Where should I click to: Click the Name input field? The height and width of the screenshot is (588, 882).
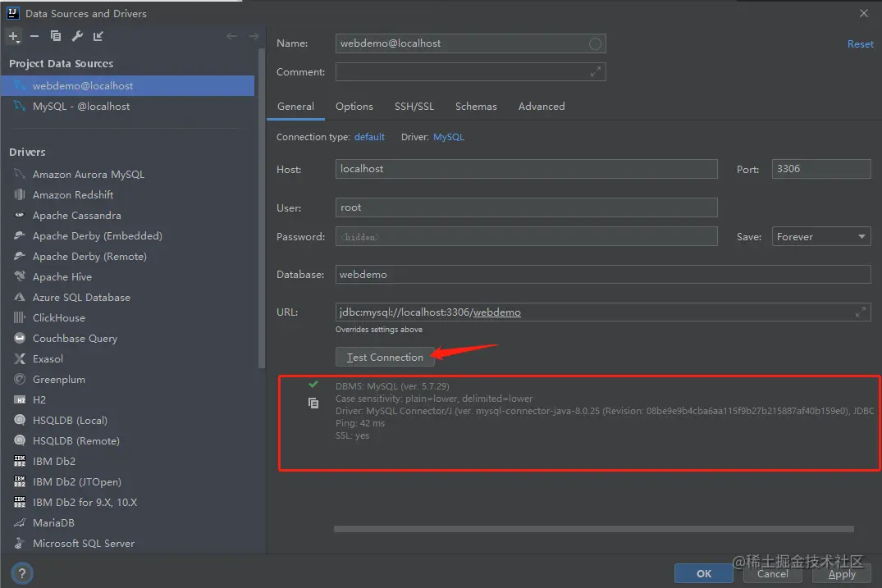click(470, 43)
